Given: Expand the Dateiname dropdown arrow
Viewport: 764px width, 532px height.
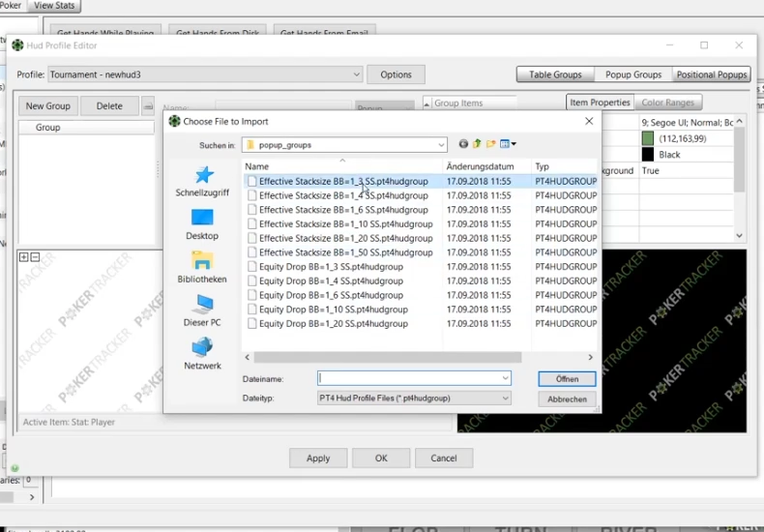Looking at the screenshot, I should pyautogui.click(x=505, y=378).
